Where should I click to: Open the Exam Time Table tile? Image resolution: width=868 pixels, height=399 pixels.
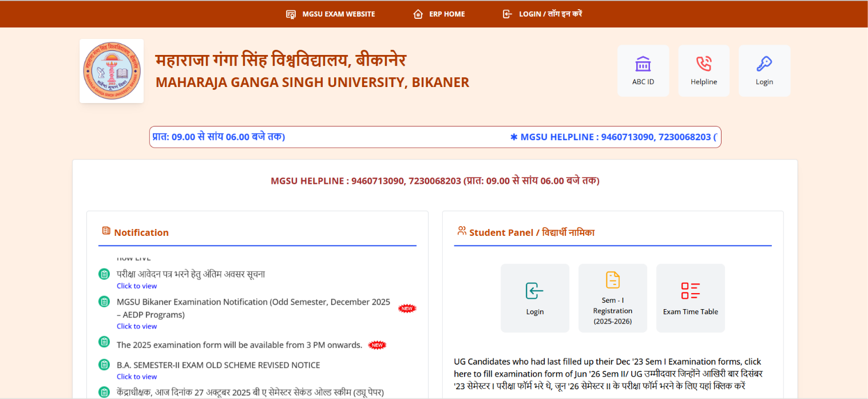691,298
